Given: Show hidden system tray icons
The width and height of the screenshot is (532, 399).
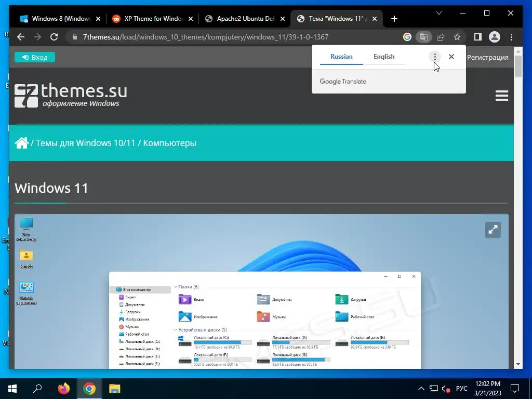Looking at the screenshot, I should click(421, 389).
